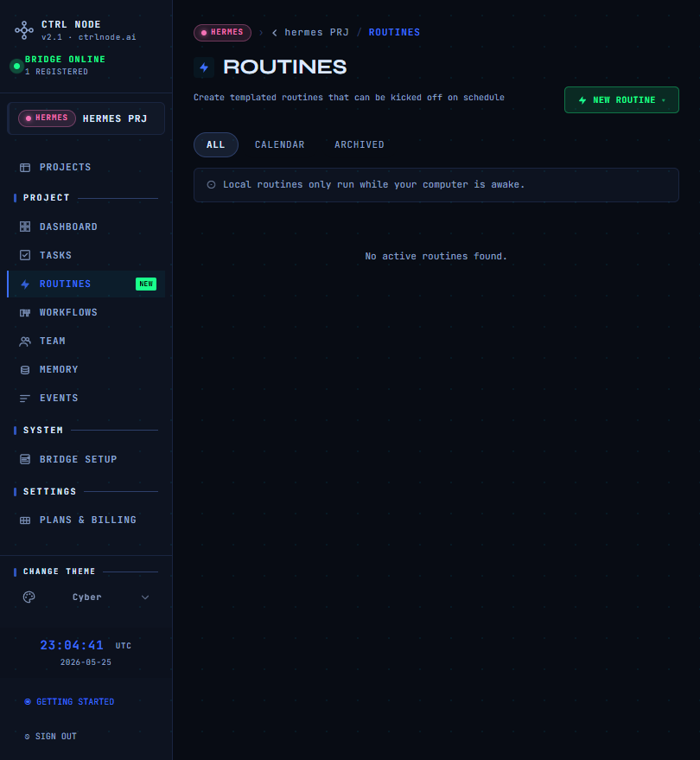Click the CHANGE THEME section header
The image size is (700, 760).
[59, 572]
